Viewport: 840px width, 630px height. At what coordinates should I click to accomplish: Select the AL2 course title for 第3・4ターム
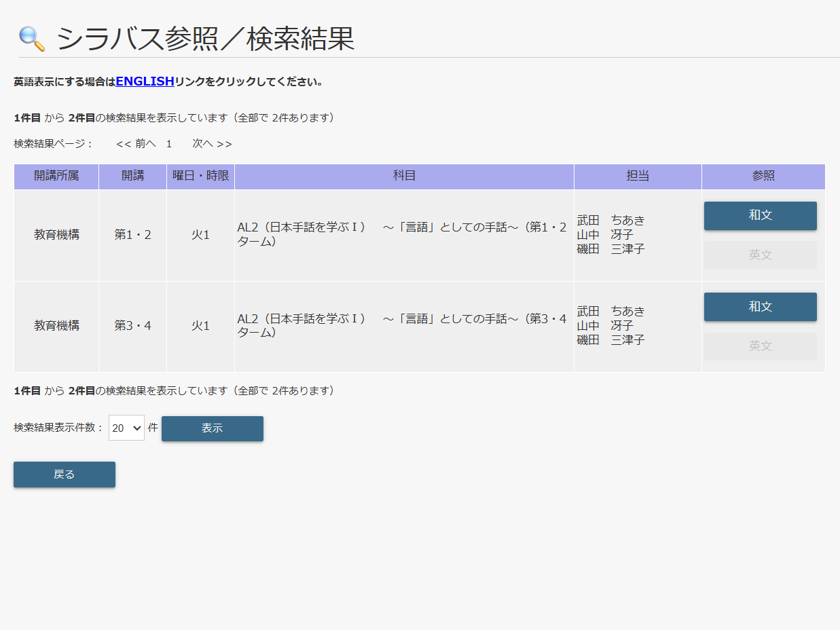(x=401, y=326)
